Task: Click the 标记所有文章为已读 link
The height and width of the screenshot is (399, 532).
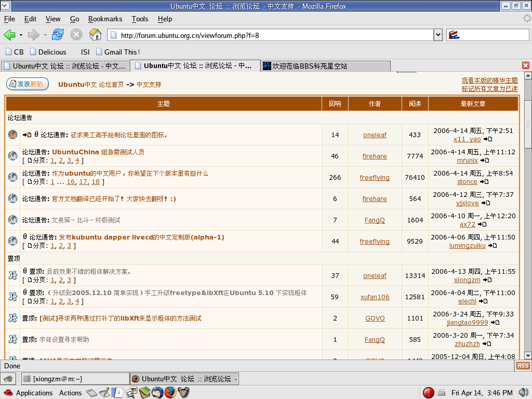Action: point(489,89)
